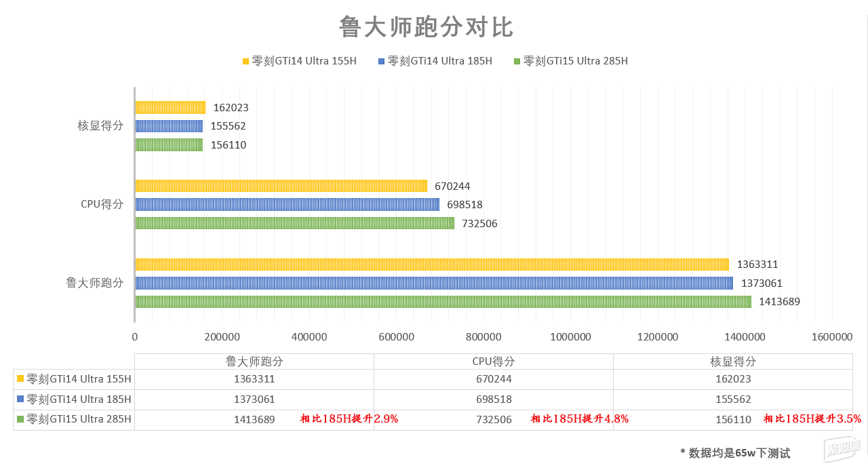Select the green bar in the CPU得分 group
868x470 pixels.
[294, 223]
